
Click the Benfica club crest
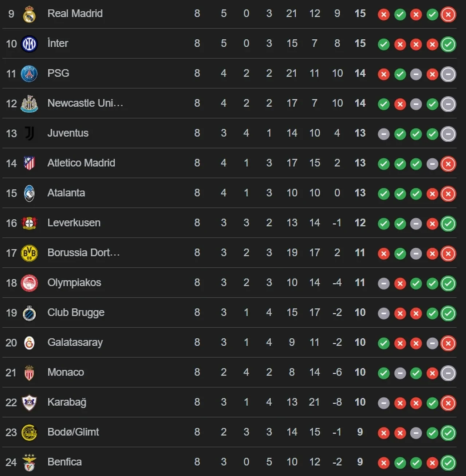coord(29,462)
